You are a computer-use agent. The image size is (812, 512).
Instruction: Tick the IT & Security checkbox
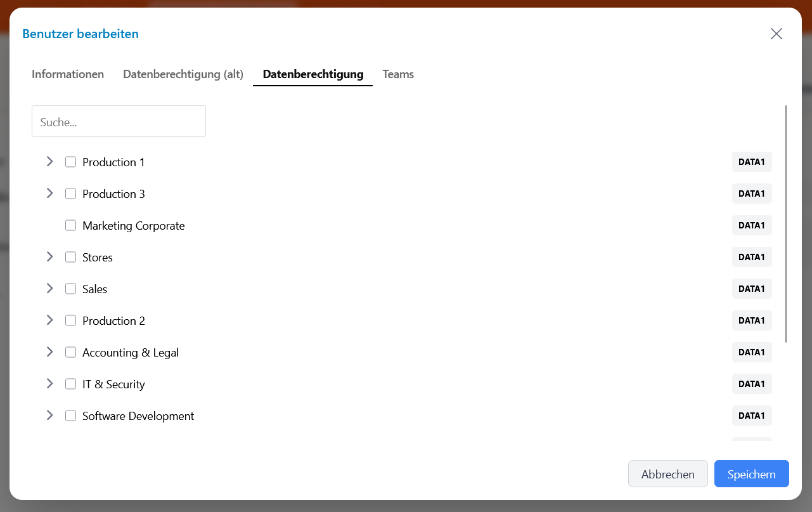(x=71, y=384)
